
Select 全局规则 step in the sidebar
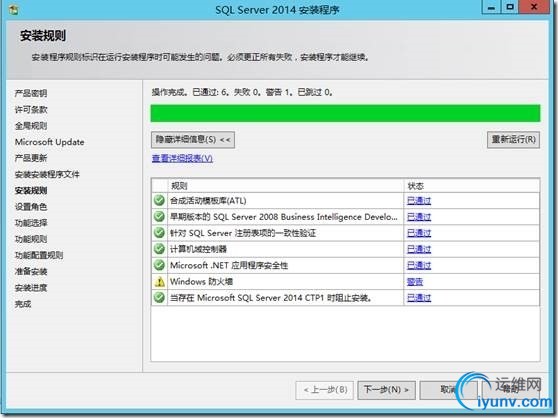click(31, 126)
